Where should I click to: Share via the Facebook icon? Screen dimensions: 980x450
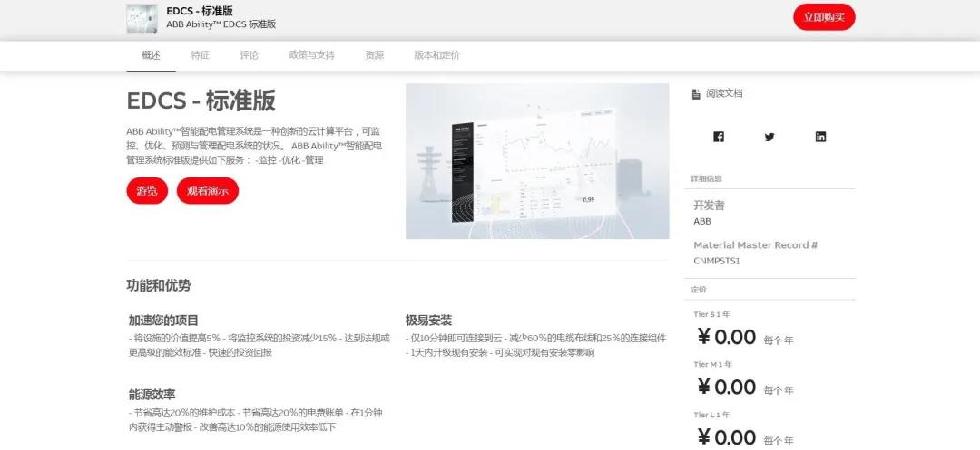pos(718,137)
